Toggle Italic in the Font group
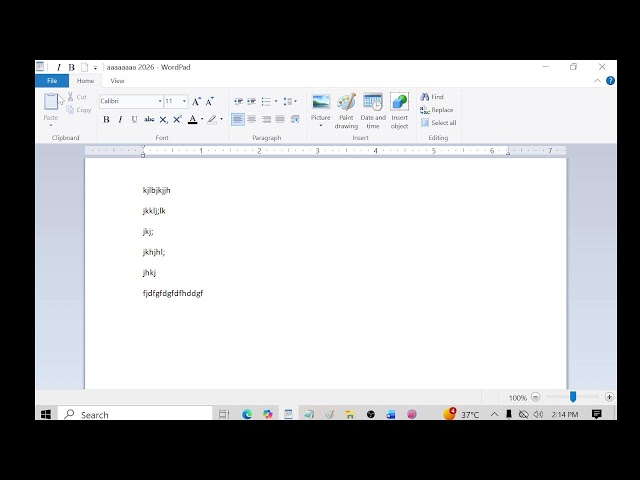Screen dimensions: 640x480 120,120
